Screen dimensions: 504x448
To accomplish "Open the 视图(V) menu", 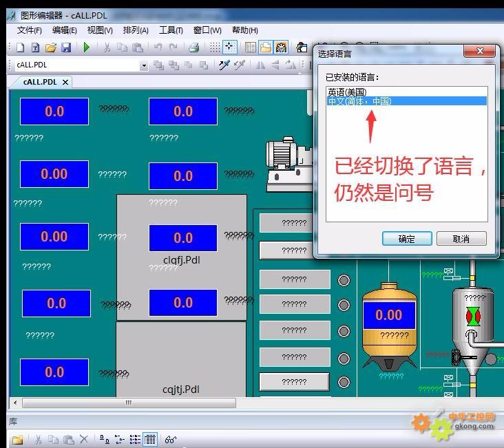I will point(100,30).
